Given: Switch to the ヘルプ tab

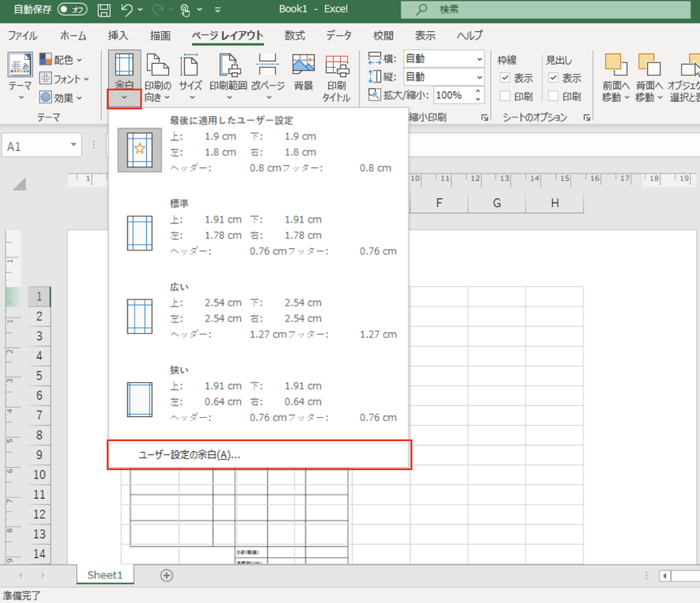Looking at the screenshot, I should coord(470,36).
